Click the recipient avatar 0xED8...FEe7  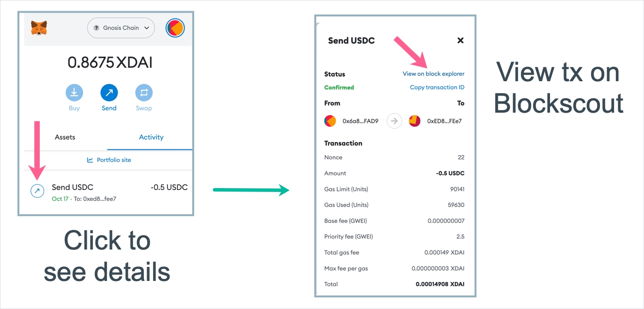point(414,121)
